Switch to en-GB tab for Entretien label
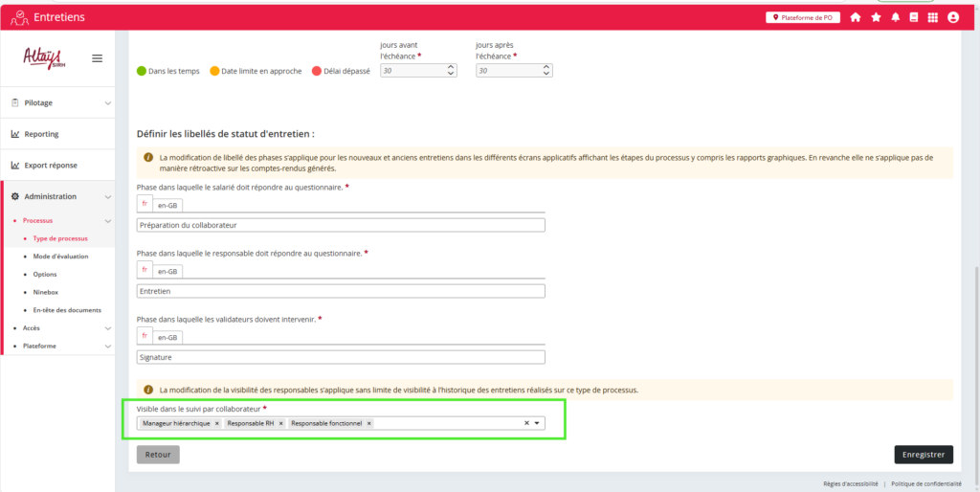The height and width of the screenshot is (492, 980). tap(167, 272)
